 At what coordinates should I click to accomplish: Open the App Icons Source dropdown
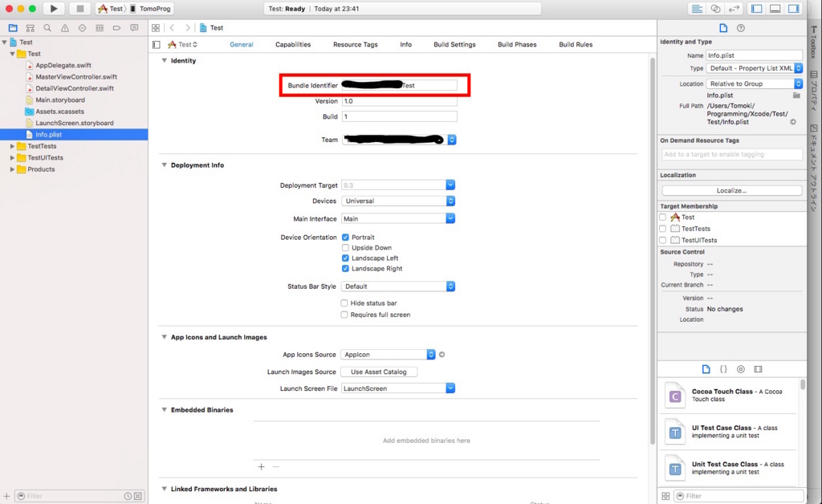coord(388,355)
